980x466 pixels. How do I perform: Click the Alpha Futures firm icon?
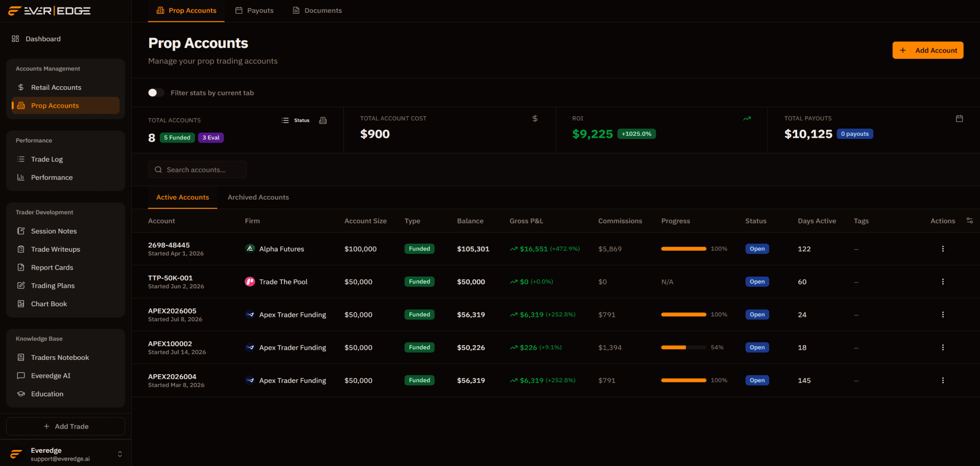tap(250, 249)
